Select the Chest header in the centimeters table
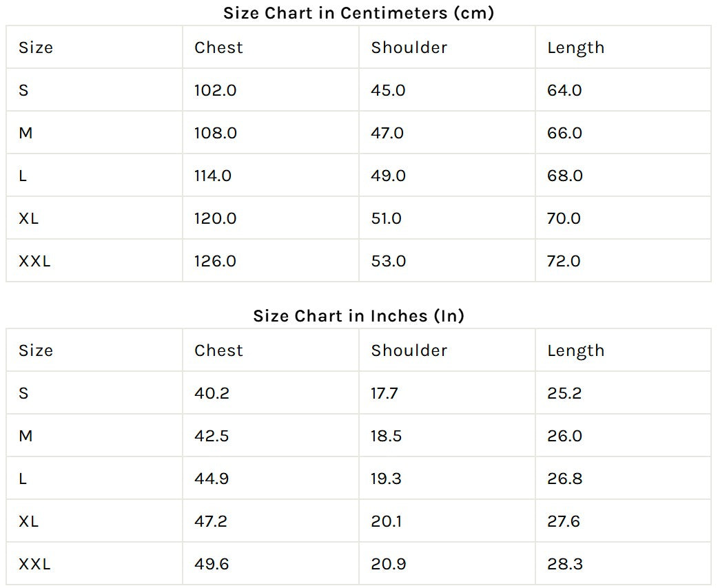 click(218, 48)
